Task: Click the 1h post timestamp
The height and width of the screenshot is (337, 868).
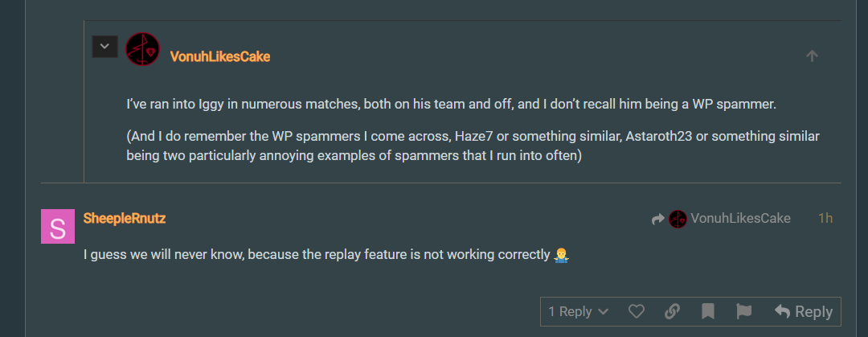Action: pyautogui.click(x=825, y=219)
